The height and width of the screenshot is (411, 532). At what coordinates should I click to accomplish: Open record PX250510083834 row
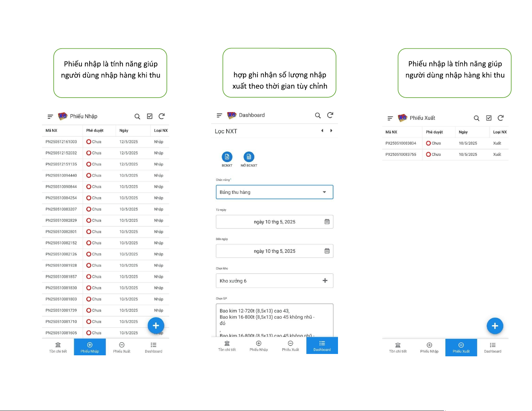pos(401,143)
